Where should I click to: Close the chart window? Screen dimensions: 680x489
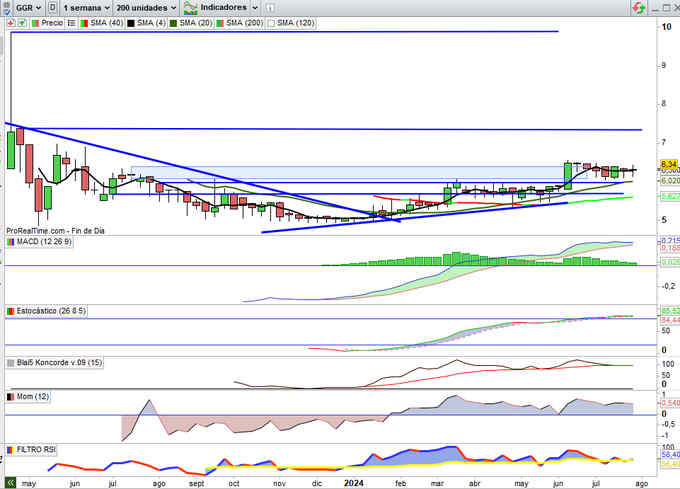[676, 8]
